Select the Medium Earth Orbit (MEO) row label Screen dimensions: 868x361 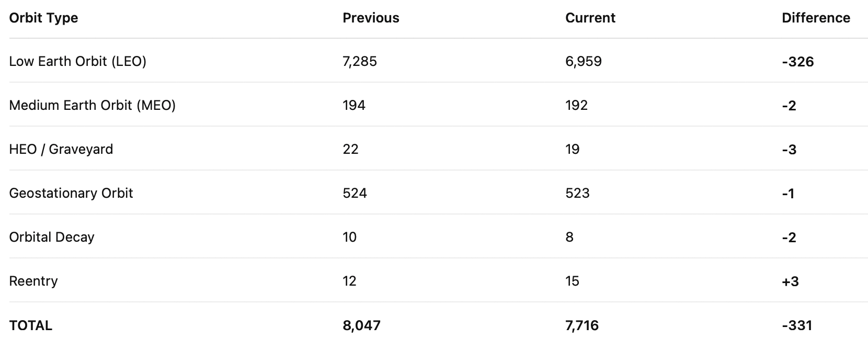pyautogui.click(x=93, y=105)
